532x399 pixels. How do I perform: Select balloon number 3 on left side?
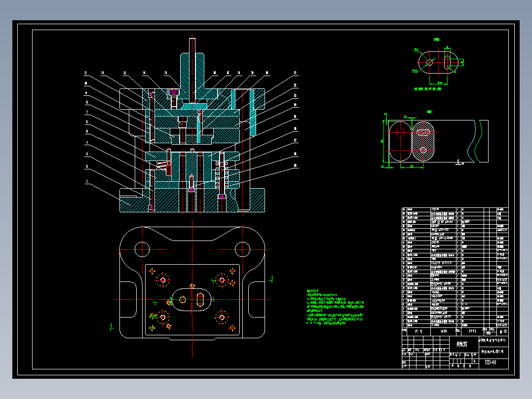point(87,154)
